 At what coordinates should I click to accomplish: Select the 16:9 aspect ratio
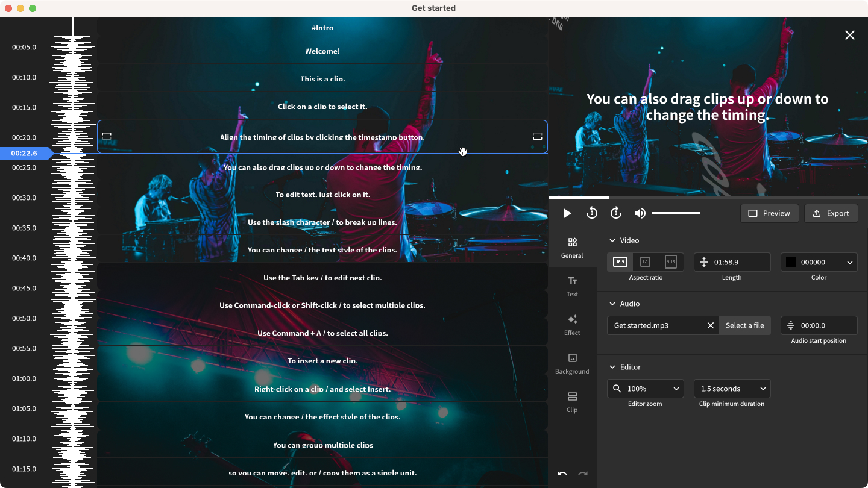[620, 262]
